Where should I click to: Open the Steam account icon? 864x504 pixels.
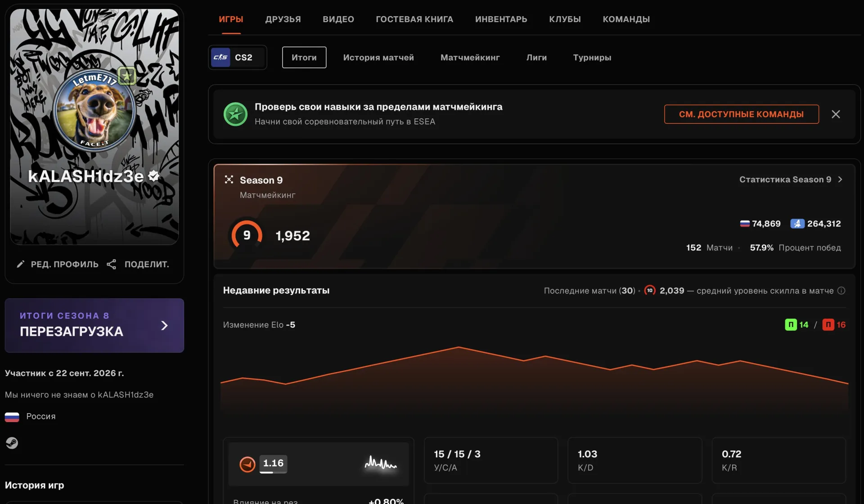pos(12,443)
